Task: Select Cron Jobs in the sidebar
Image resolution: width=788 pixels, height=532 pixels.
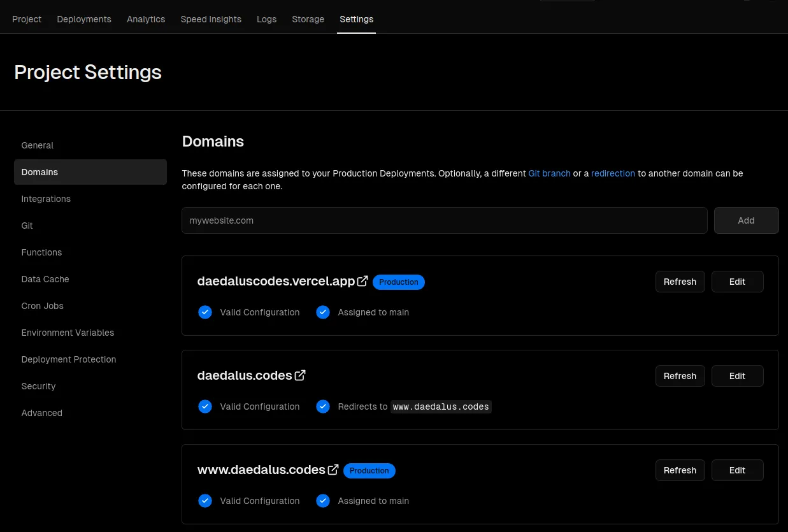Action: (x=43, y=306)
